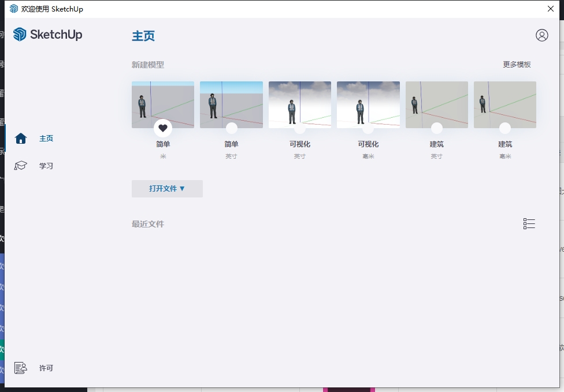Click the user account profile icon
The image size is (564, 392).
pos(541,35)
